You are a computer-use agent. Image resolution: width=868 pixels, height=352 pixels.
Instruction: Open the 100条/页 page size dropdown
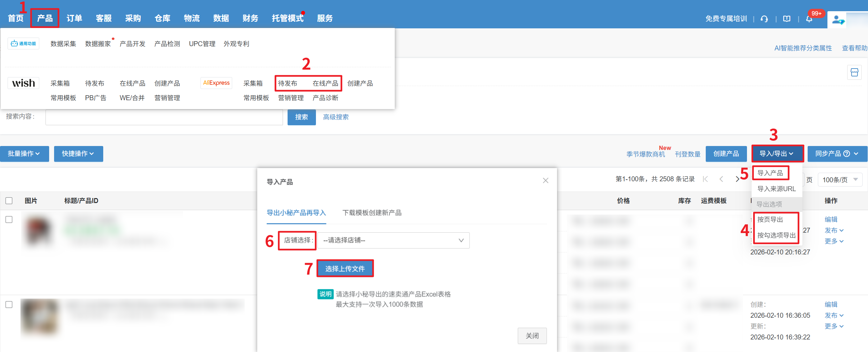pyautogui.click(x=840, y=180)
